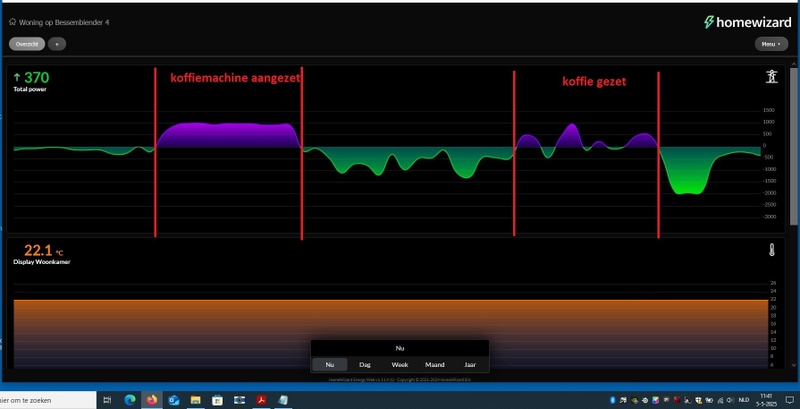
Task: Select the Week time range tab
Action: tap(399, 365)
